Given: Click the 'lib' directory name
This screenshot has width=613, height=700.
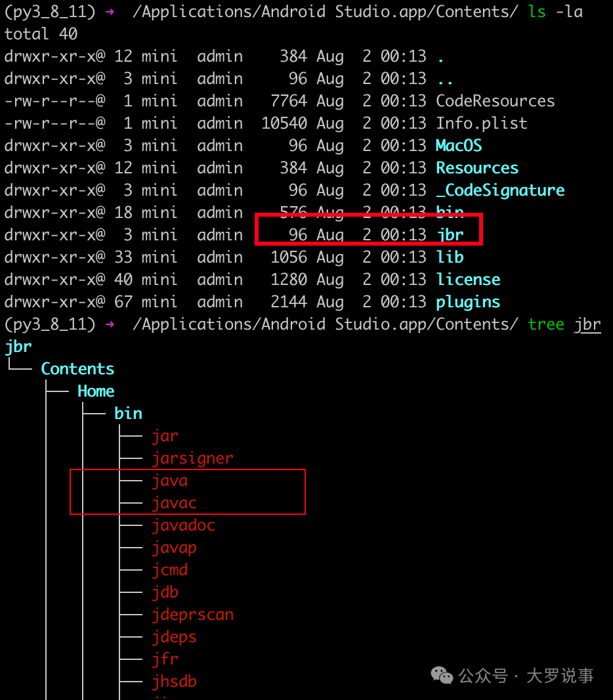Looking at the screenshot, I should click(x=450, y=257).
